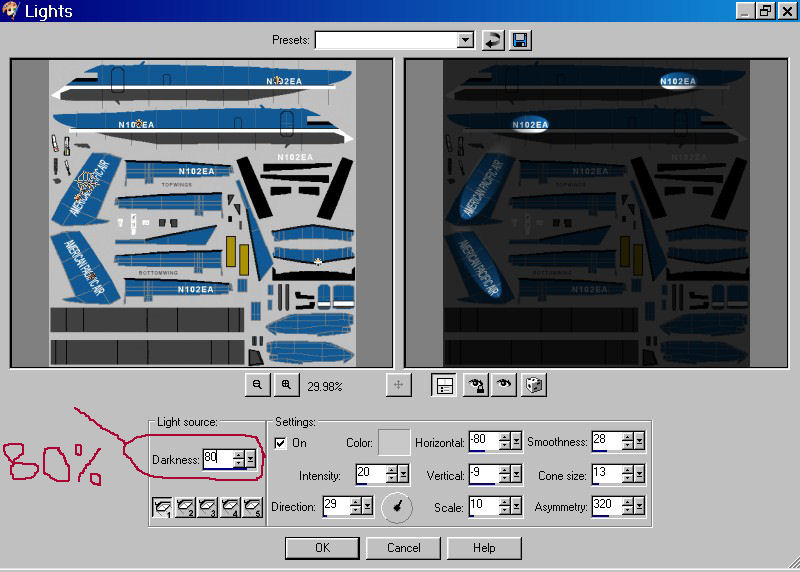The width and height of the screenshot is (800, 572).
Task: Save the current settings as a preset
Action: pos(520,40)
